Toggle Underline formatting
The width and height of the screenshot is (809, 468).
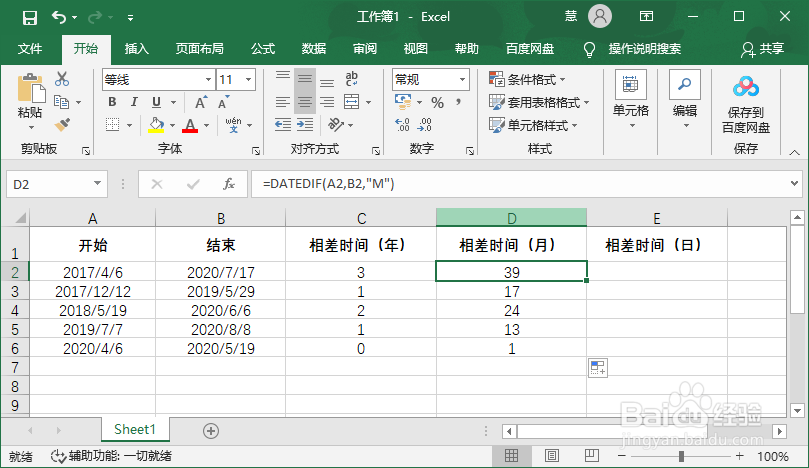156,102
